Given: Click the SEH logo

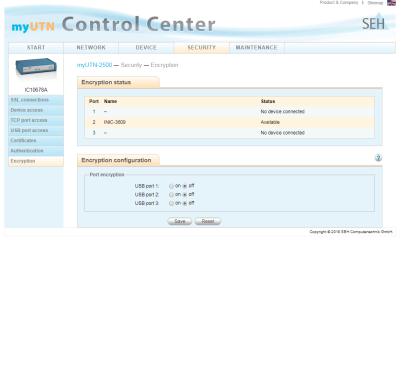Looking at the screenshot, I should [375, 22].
